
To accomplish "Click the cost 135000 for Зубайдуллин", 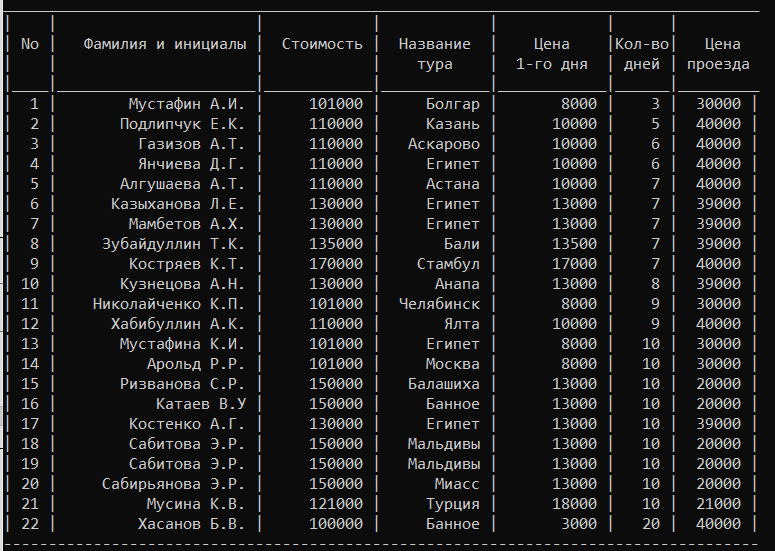I will pyautogui.click(x=336, y=244).
